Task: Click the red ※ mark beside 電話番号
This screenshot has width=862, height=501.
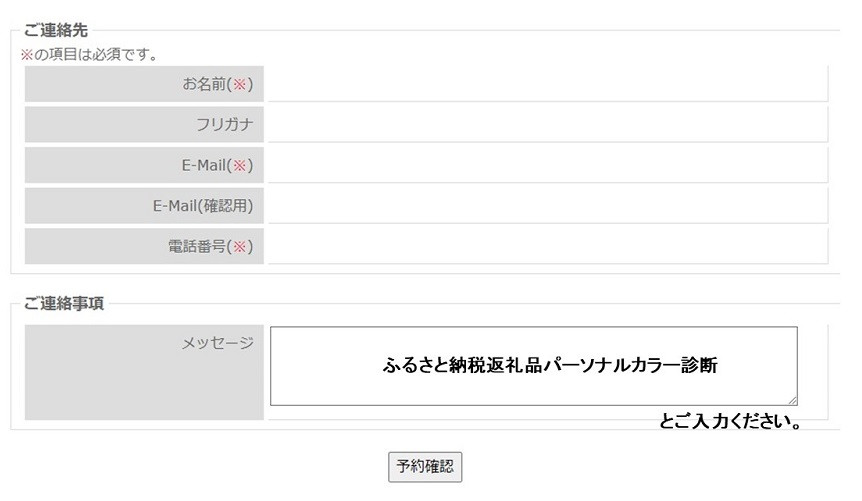Action: [x=240, y=246]
